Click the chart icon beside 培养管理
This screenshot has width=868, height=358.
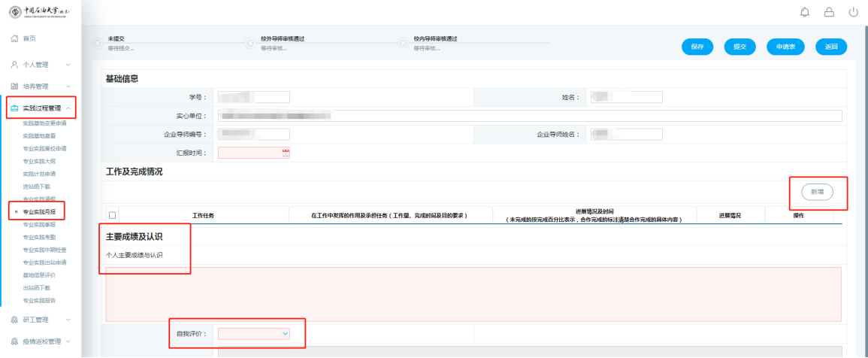(x=14, y=86)
